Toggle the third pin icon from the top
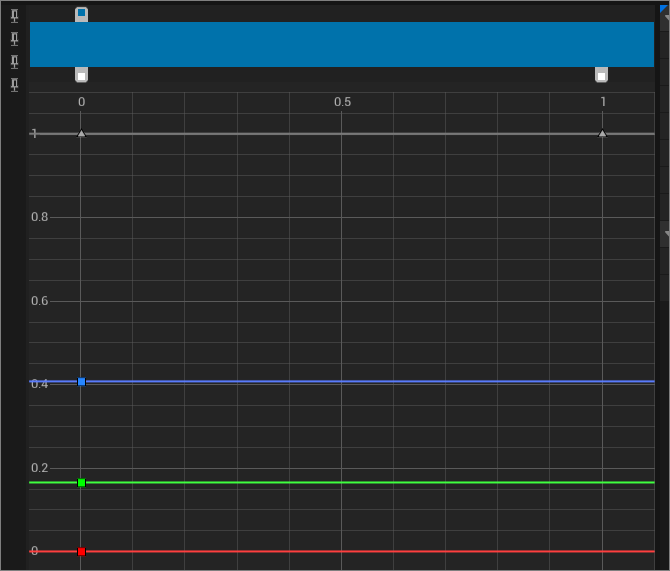 click(x=15, y=62)
